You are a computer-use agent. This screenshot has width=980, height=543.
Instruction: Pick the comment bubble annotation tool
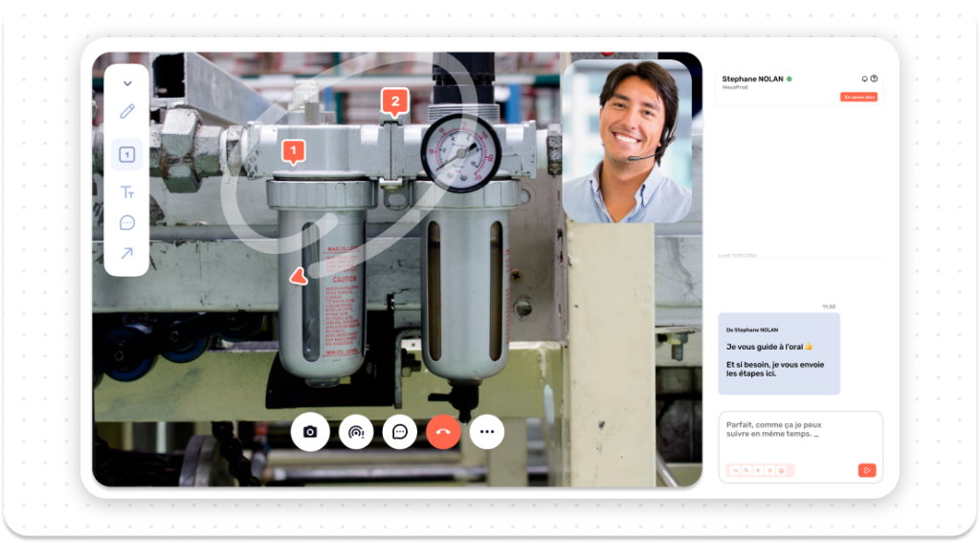click(x=127, y=223)
